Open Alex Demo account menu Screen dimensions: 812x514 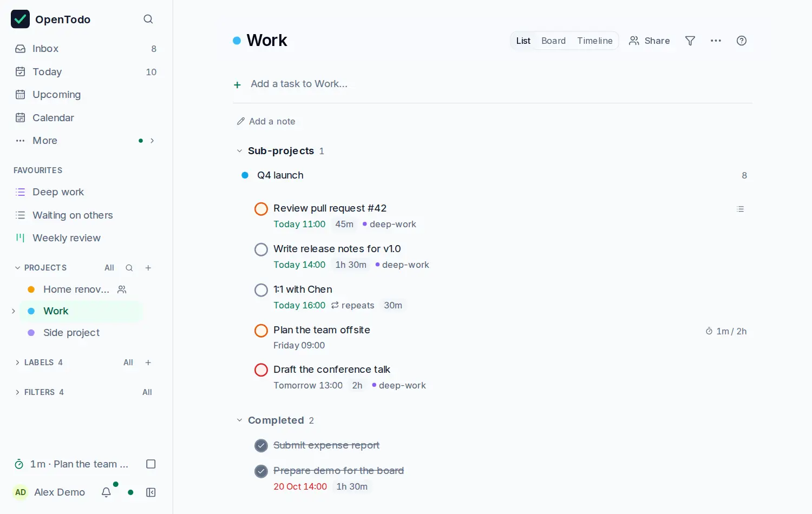coord(49,492)
